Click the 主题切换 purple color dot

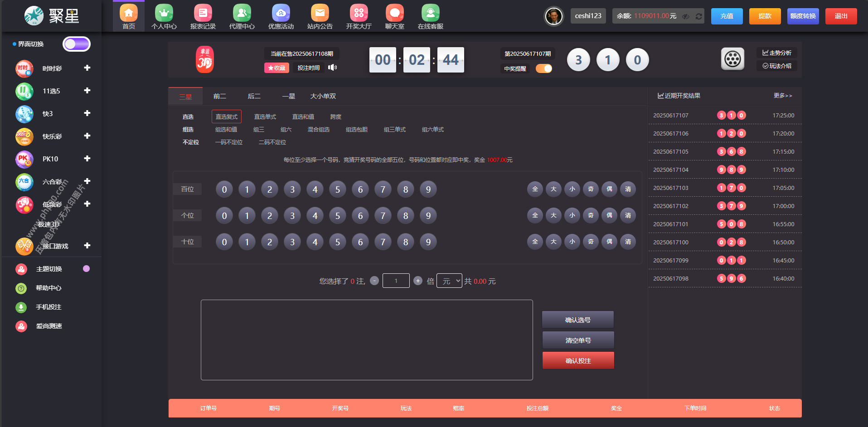click(x=86, y=269)
